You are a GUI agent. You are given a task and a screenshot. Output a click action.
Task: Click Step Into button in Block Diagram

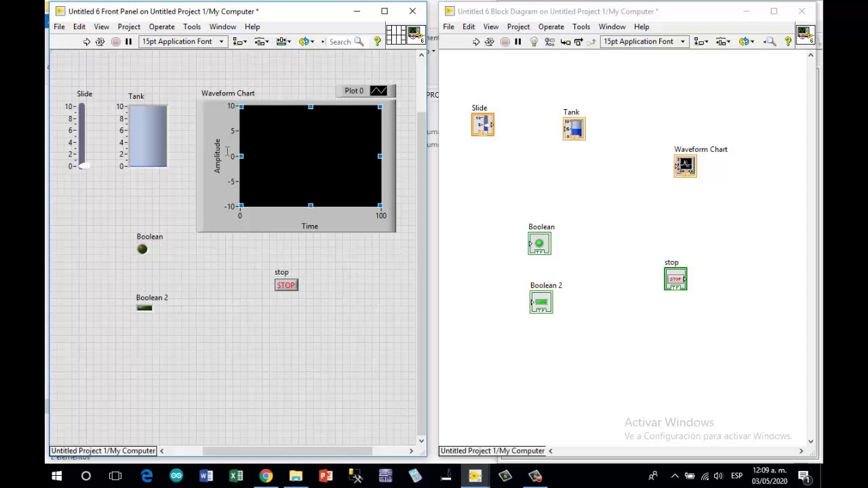565,42
